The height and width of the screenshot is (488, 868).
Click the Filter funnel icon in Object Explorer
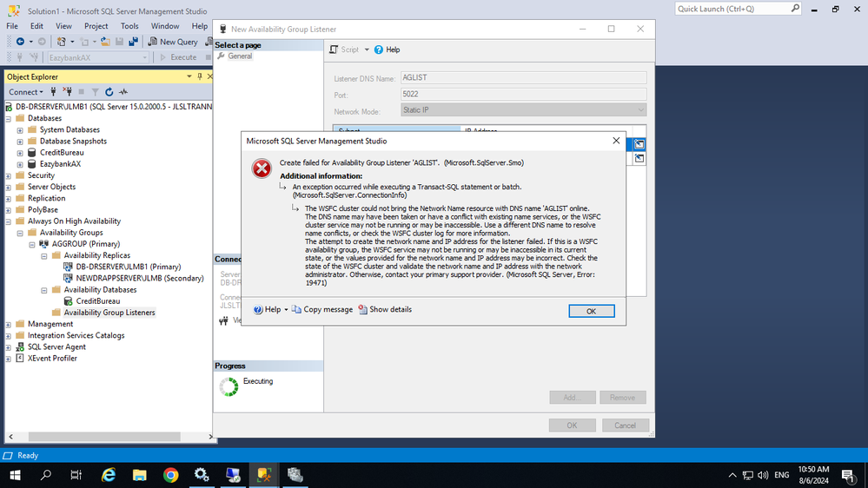(96, 92)
